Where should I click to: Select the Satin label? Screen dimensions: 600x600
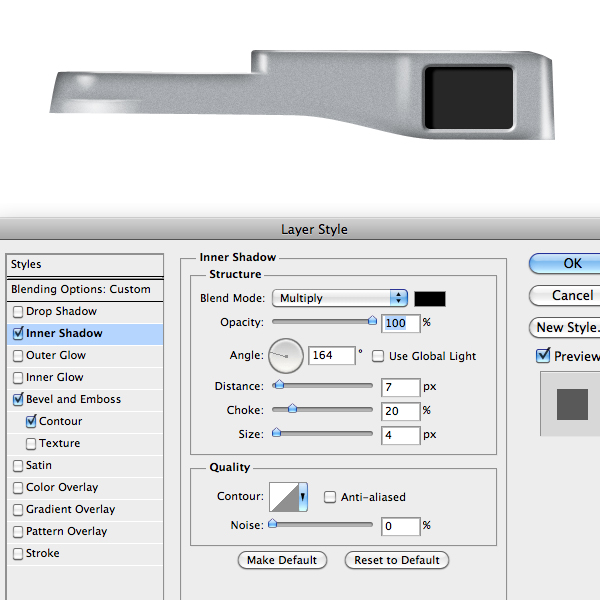tap(39, 466)
